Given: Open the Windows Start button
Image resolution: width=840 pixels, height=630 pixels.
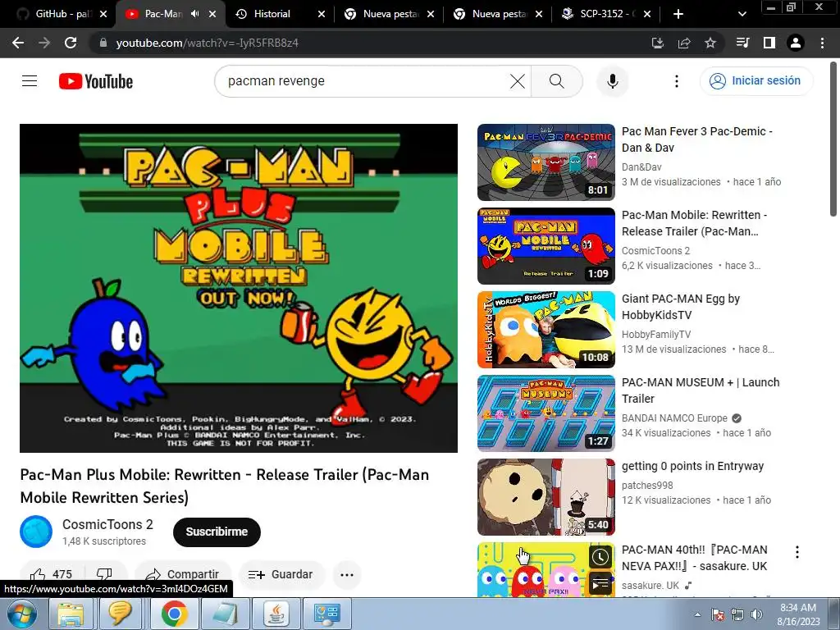Looking at the screenshot, I should click(x=21, y=614).
